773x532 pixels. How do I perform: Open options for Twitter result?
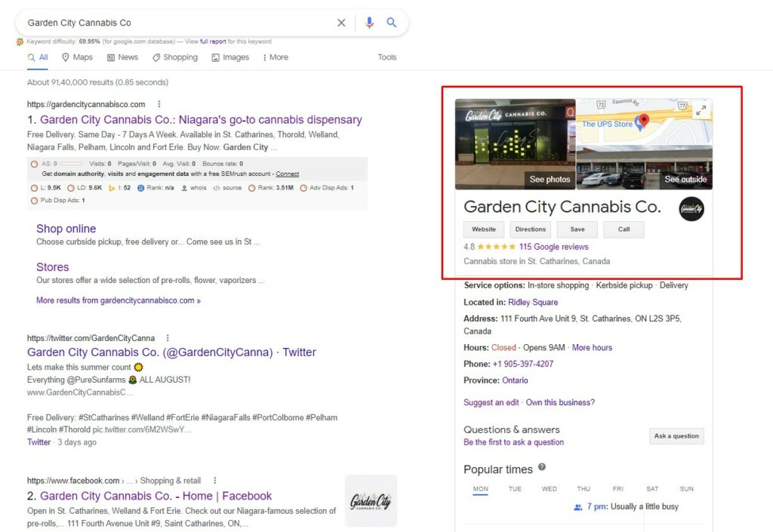pyautogui.click(x=168, y=338)
